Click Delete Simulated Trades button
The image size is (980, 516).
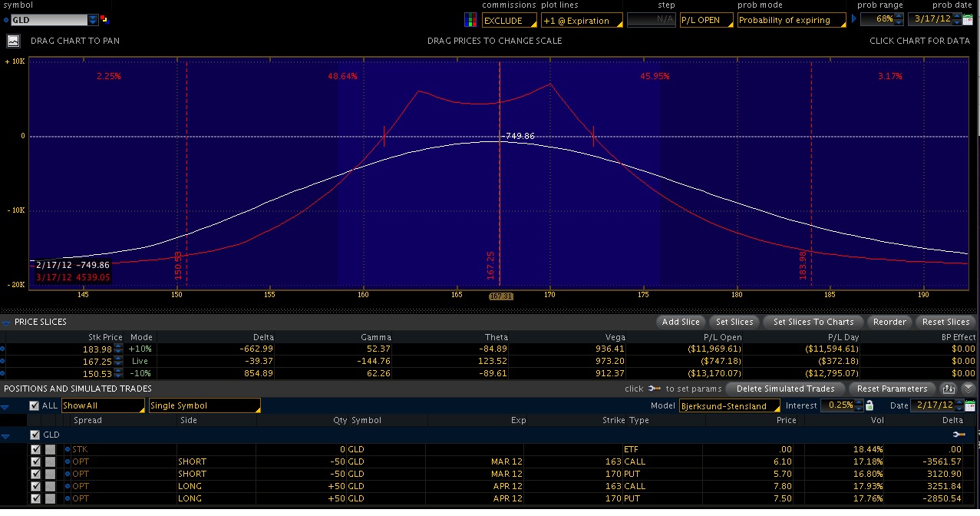click(785, 389)
